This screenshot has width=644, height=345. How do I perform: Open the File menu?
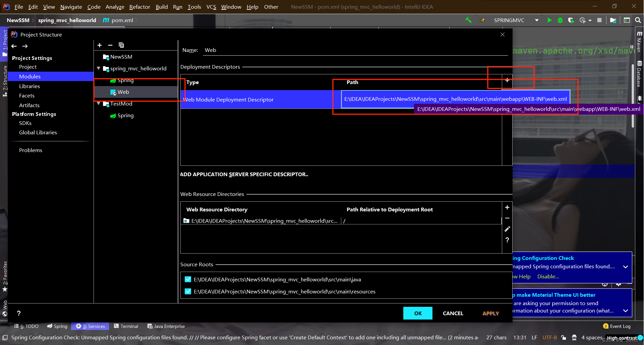coord(19,7)
